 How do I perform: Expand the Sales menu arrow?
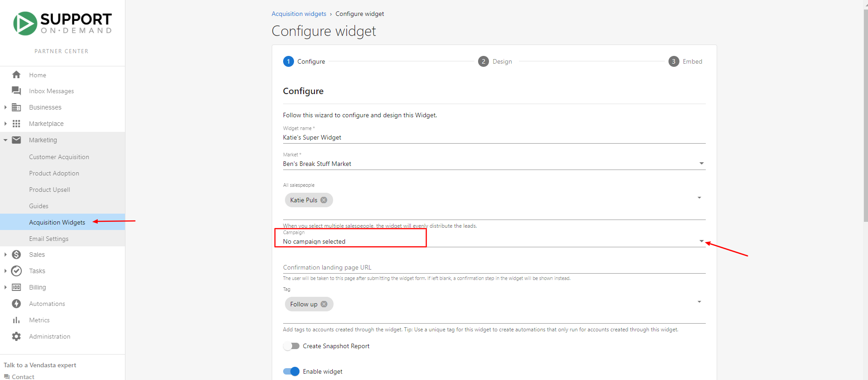pos(5,255)
